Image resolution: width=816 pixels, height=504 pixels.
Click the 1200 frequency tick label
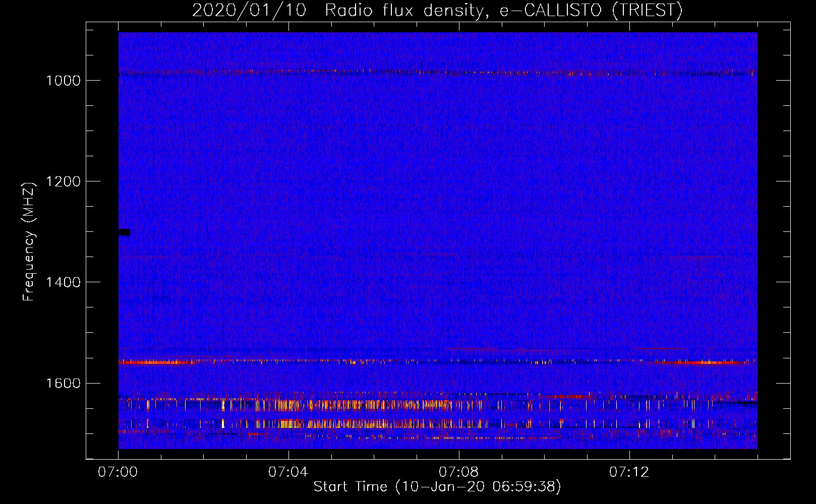(x=63, y=181)
